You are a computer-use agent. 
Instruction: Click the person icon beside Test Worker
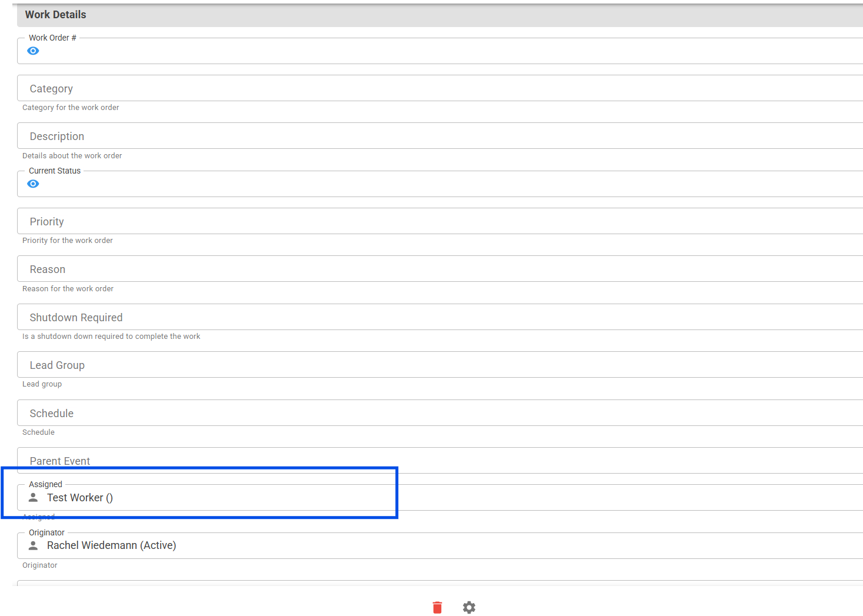pyautogui.click(x=34, y=498)
